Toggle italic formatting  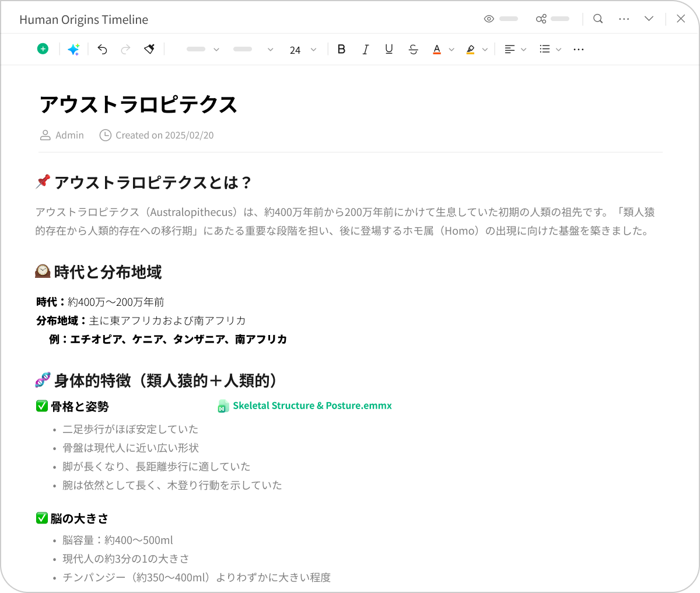[x=365, y=50]
